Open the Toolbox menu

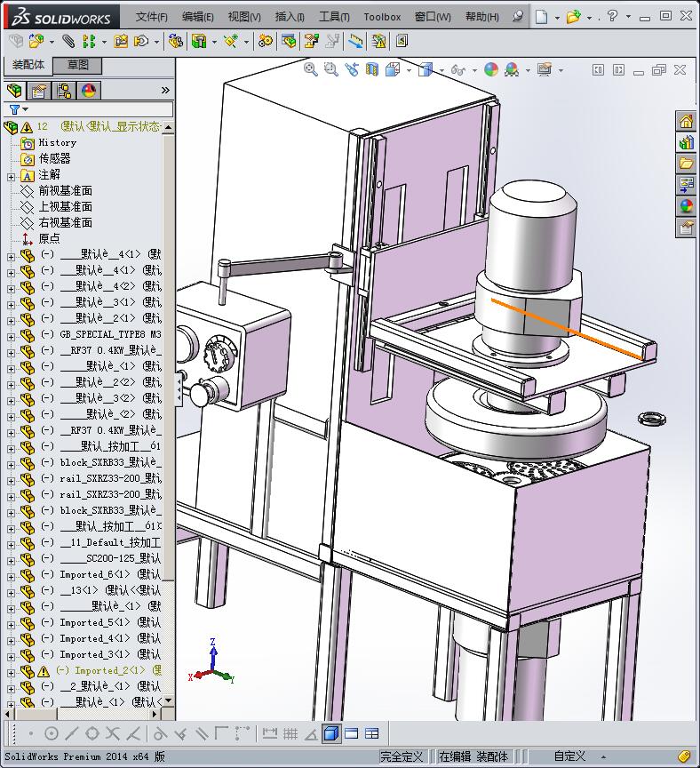coord(382,17)
